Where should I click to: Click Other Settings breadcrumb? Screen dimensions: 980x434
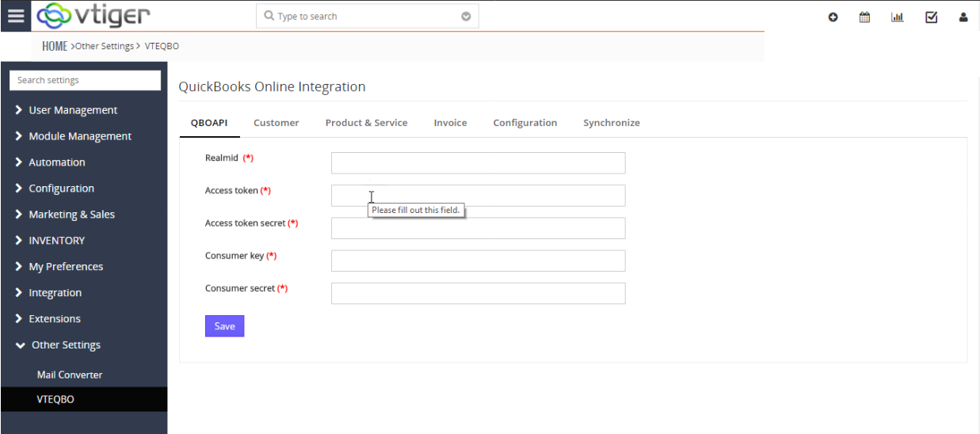(105, 46)
